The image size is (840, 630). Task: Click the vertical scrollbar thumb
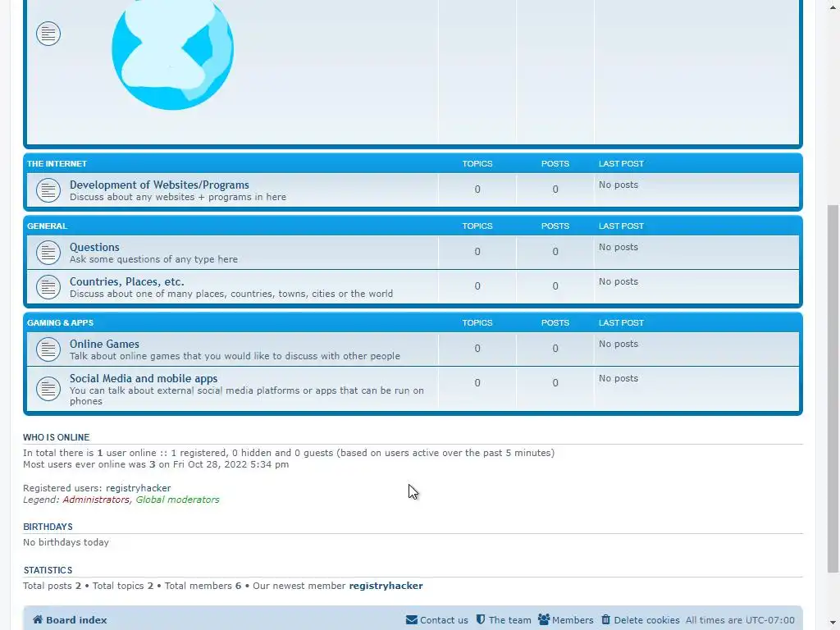point(833,388)
